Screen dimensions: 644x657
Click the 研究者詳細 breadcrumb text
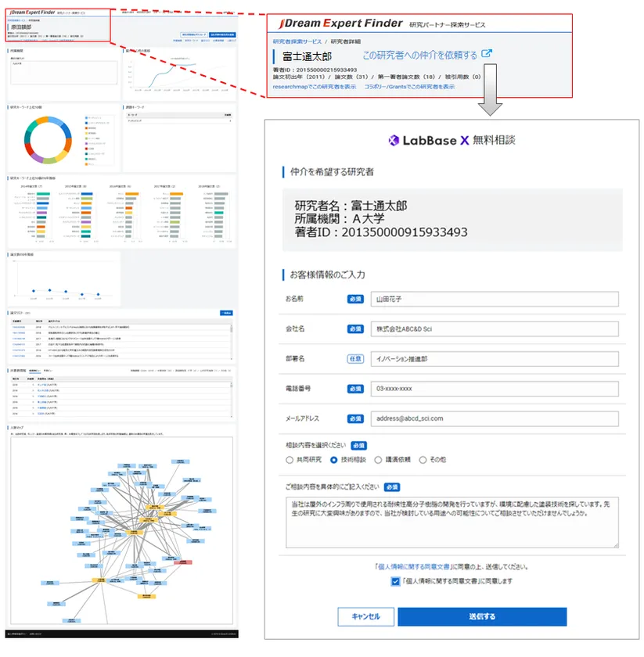[x=346, y=41]
